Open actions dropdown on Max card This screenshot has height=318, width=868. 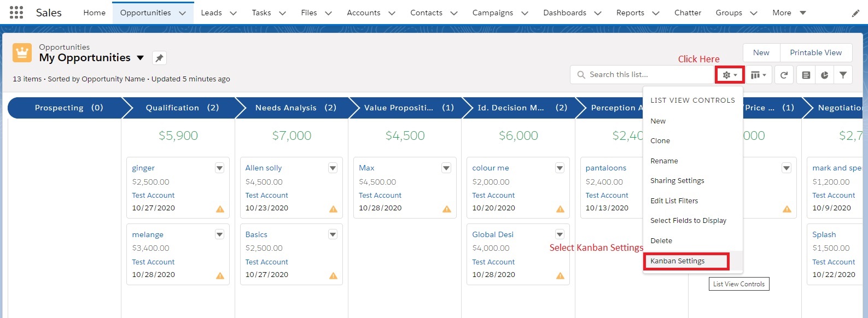pyautogui.click(x=446, y=168)
